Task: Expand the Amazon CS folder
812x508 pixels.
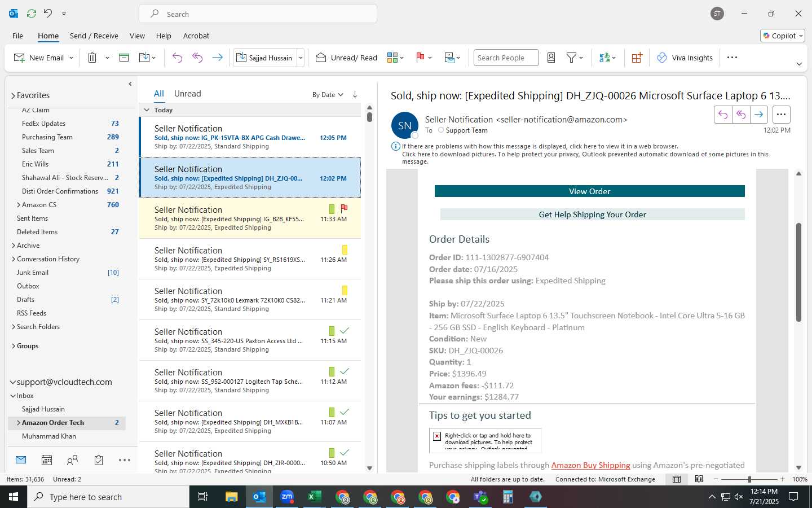Action: [19, 205]
